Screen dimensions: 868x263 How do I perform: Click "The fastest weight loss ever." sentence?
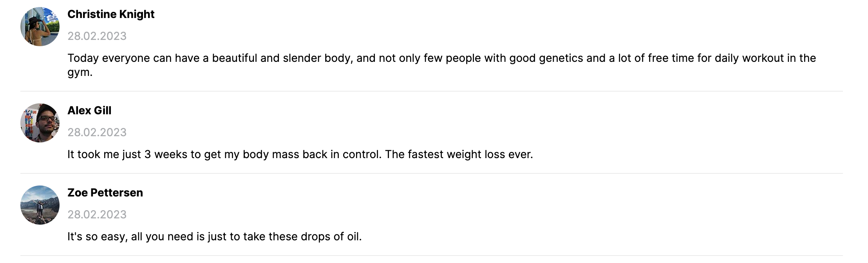point(459,155)
